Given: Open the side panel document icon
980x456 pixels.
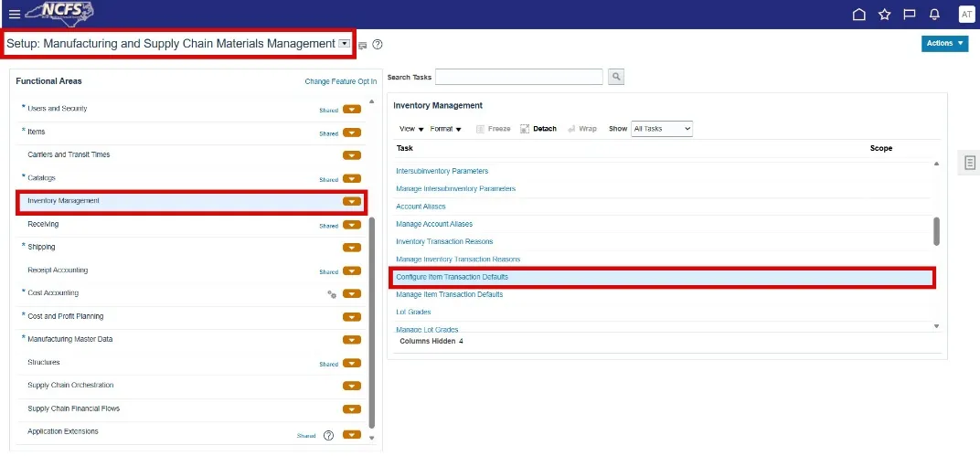Looking at the screenshot, I should point(970,163).
